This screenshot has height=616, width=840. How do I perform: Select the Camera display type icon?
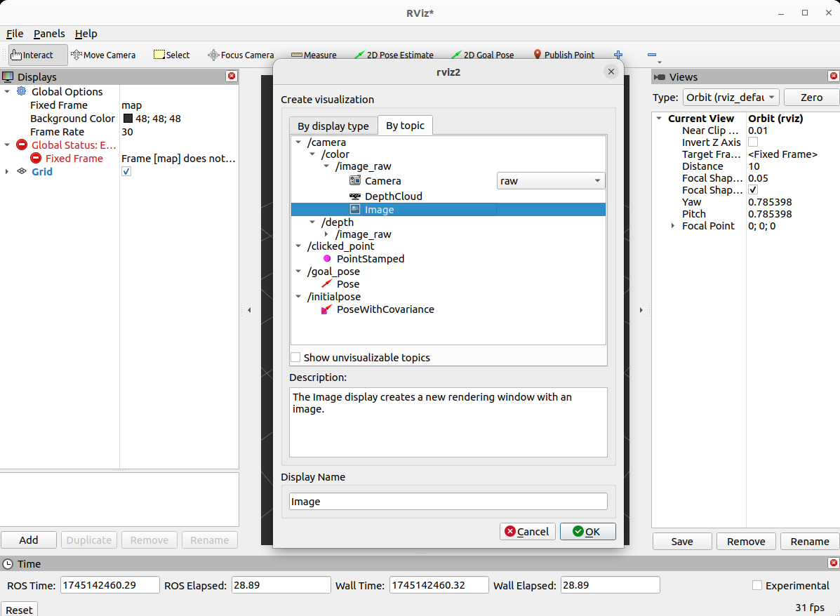click(354, 180)
